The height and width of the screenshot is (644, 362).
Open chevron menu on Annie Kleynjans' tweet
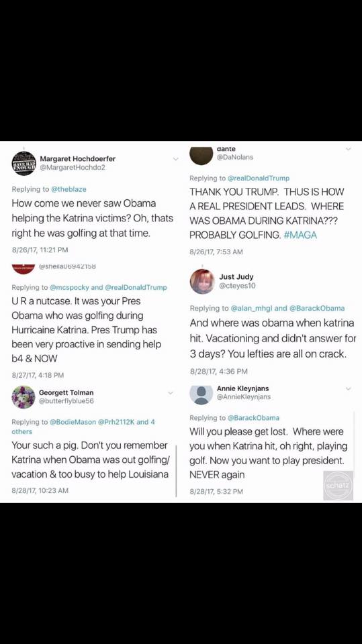(x=348, y=388)
